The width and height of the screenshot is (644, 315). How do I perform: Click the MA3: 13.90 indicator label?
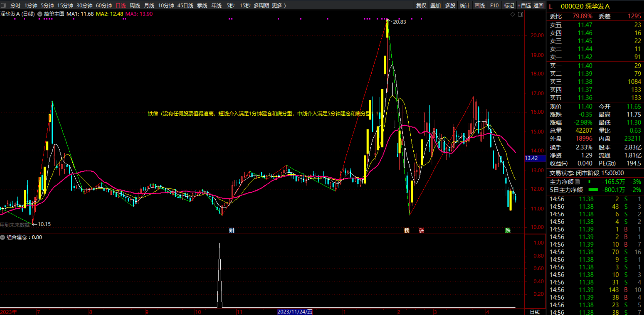coord(139,14)
